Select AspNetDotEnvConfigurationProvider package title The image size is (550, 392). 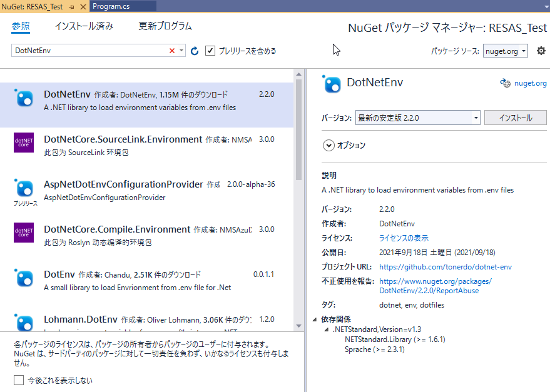(123, 184)
